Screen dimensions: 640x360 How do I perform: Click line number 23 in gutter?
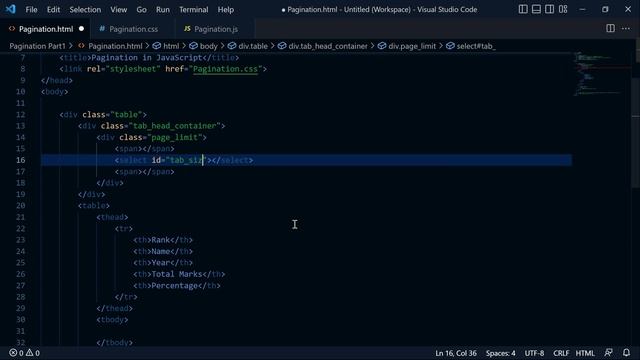click(x=20, y=240)
